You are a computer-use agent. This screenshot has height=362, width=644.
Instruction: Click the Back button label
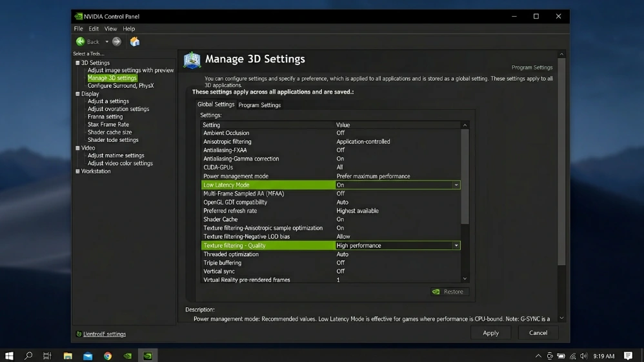[x=93, y=42]
